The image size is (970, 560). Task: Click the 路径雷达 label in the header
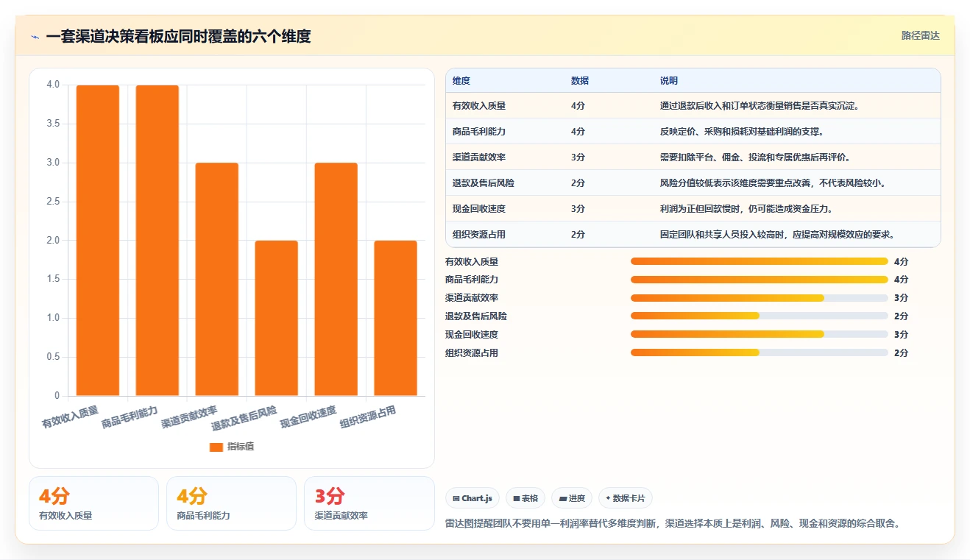[920, 35]
